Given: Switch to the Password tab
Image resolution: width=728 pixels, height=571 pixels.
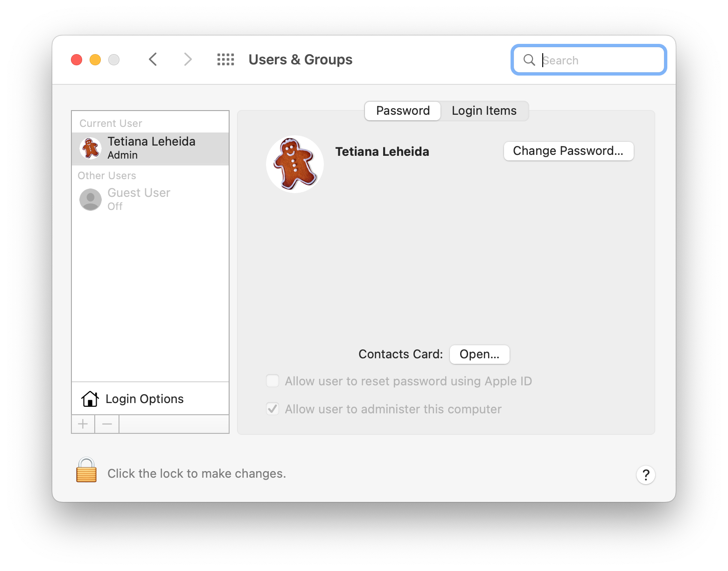Looking at the screenshot, I should pos(403,111).
